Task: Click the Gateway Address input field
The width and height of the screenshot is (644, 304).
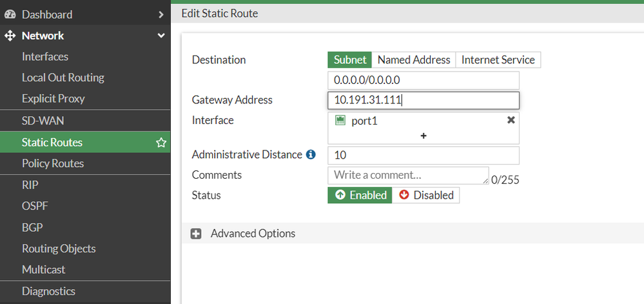Action: [423, 101]
